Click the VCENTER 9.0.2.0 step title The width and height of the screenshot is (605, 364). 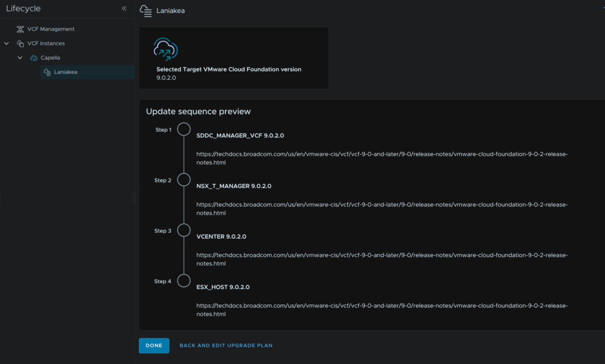(221, 236)
